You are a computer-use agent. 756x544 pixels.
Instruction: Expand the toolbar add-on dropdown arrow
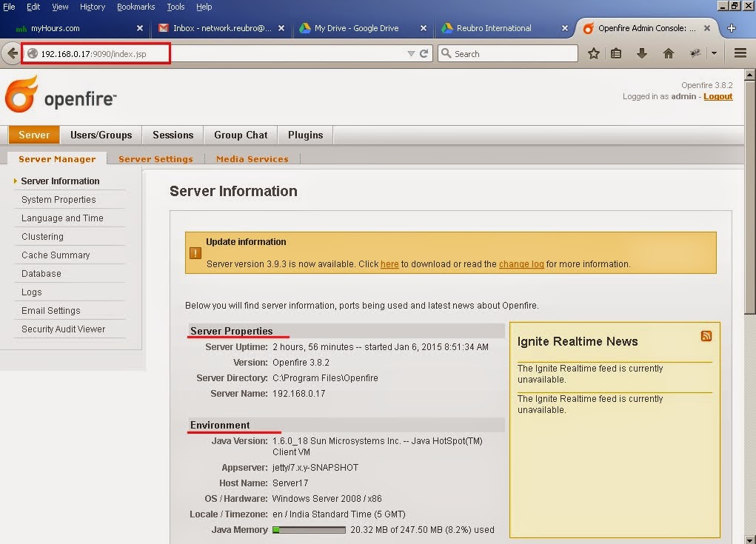[x=714, y=53]
